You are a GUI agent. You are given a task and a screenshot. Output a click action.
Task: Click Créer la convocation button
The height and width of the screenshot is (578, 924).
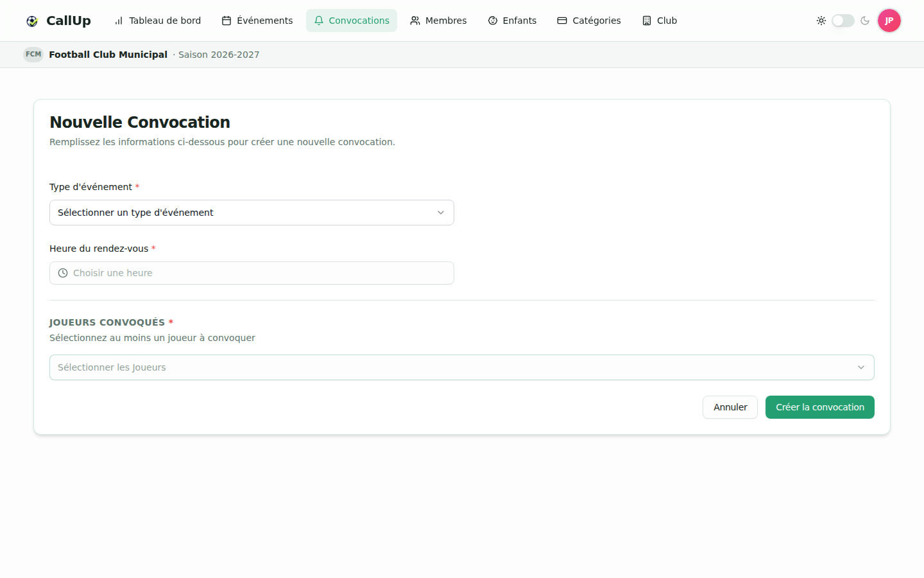pyautogui.click(x=820, y=407)
